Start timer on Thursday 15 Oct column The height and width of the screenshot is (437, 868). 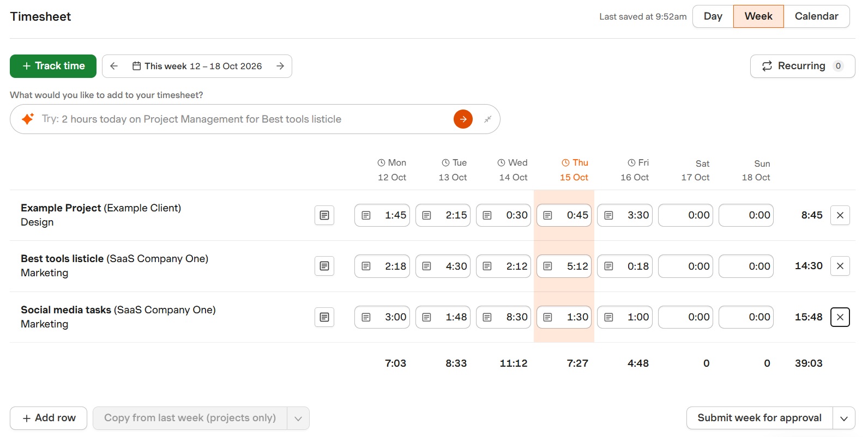566,162
